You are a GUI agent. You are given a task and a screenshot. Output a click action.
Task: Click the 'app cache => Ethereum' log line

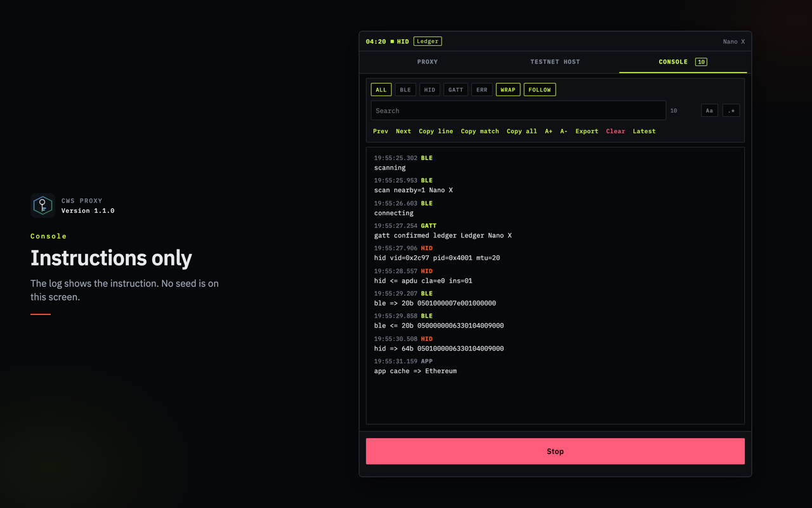tap(416, 371)
